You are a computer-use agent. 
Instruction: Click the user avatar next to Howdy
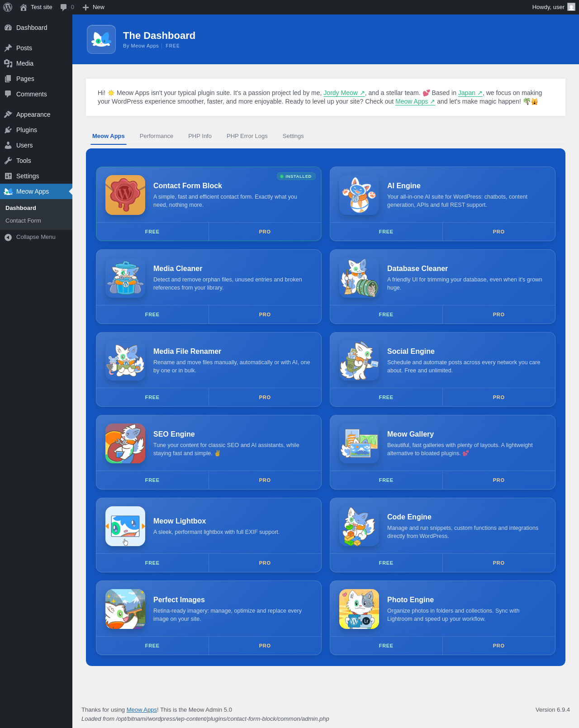[x=571, y=7]
